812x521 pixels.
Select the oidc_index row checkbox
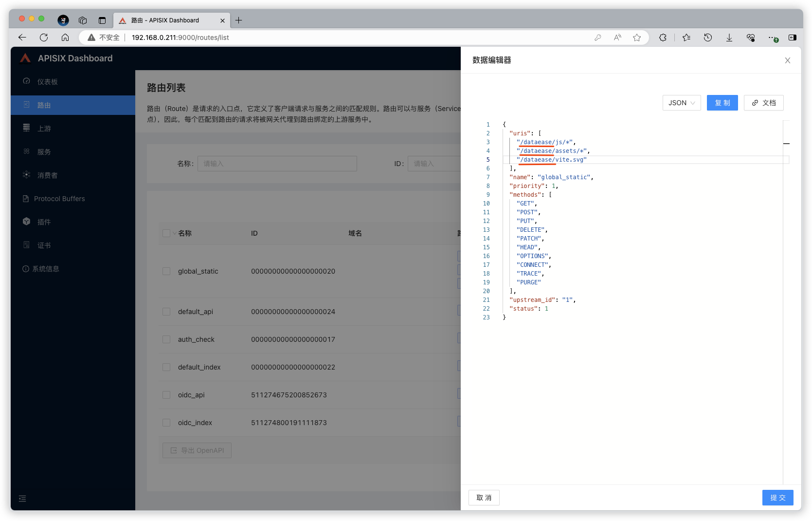[x=166, y=423]
